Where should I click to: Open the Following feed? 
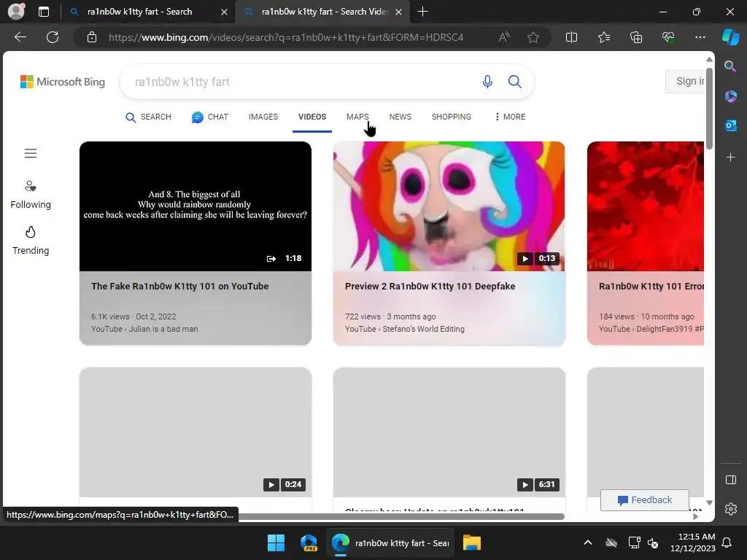pos(31,195)
